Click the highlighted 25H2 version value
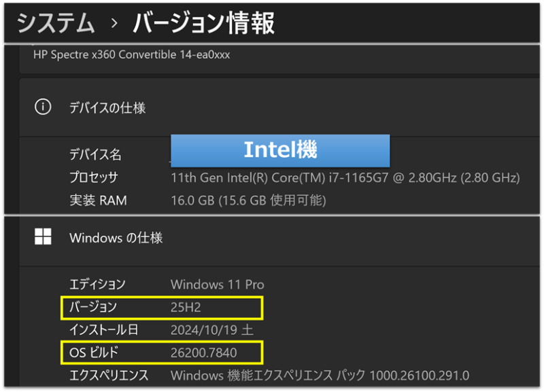The width and height of the screenshot is (544, 392). 186,308
